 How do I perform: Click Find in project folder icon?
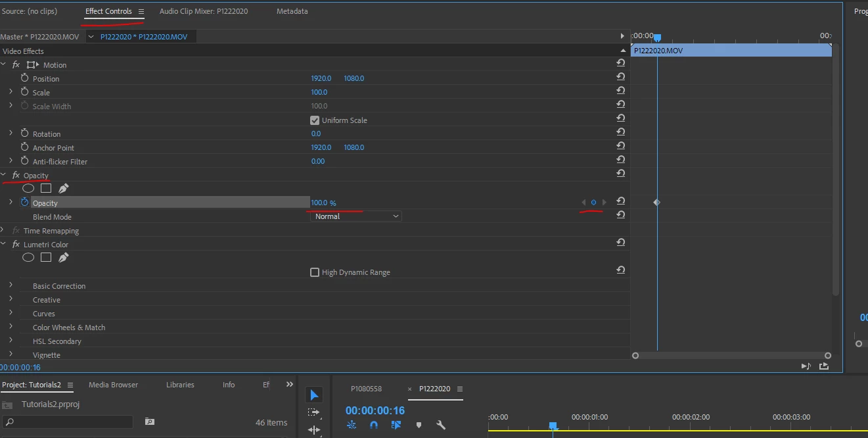pos(150,422)
